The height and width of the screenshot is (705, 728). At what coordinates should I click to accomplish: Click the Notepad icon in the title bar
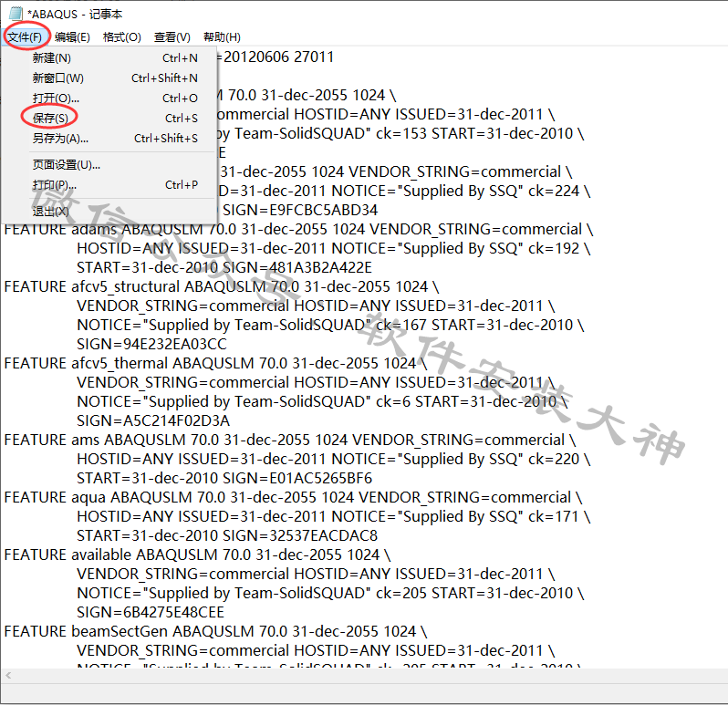(x=16, y=14)
